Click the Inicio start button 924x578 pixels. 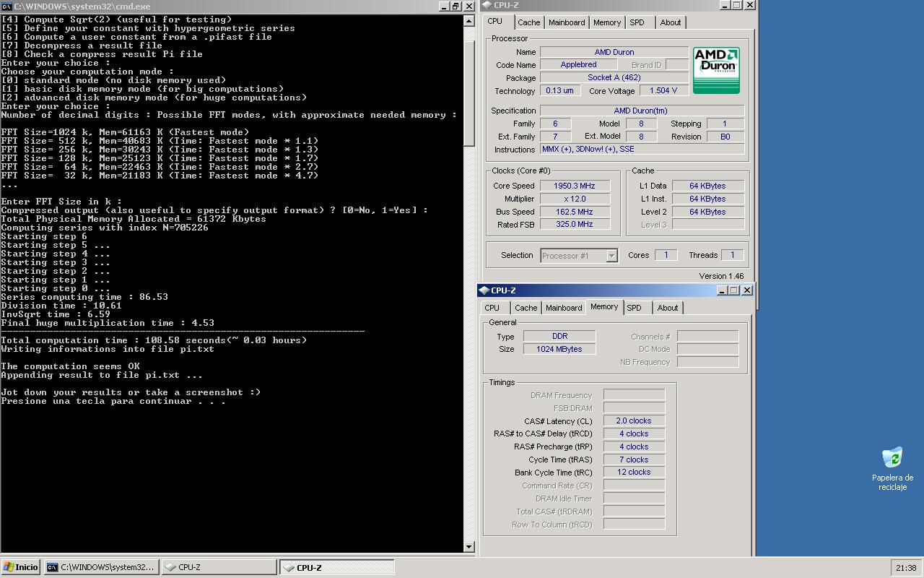(x=21, y=567)
